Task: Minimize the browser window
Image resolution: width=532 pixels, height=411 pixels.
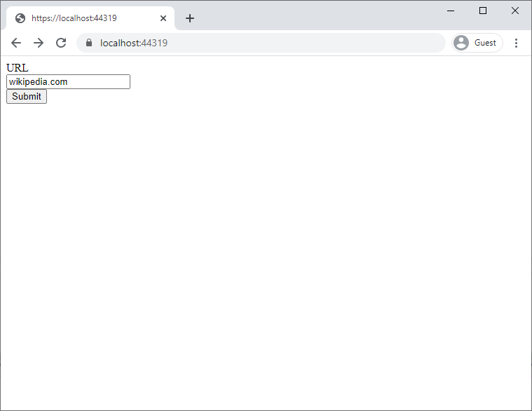Action: click(x=451, y=11)
